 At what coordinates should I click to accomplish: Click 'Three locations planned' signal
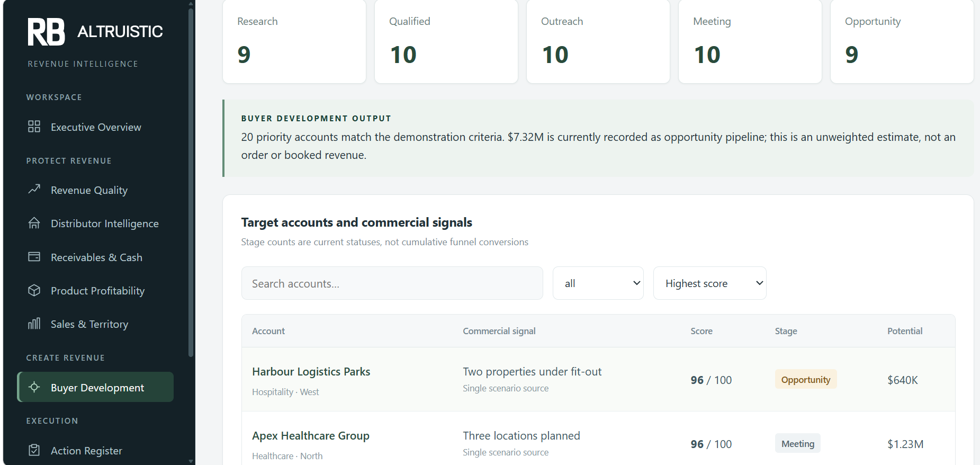tap(522, 436)
